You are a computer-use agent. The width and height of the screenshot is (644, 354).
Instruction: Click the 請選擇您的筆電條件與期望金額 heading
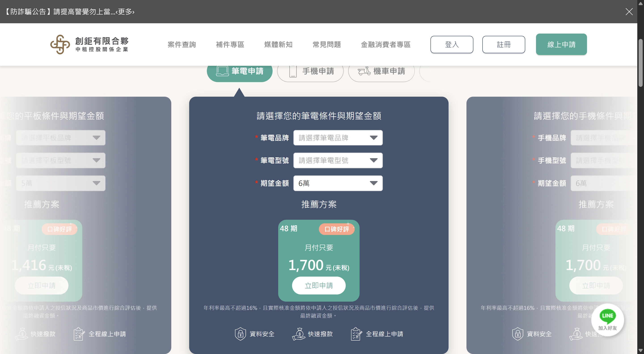[x=319, y=116]
